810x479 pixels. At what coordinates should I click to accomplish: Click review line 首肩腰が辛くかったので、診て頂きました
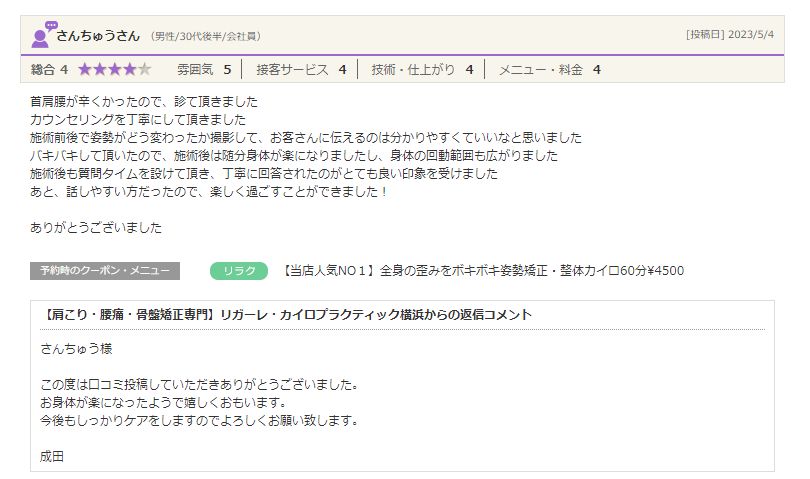(144, 101)
